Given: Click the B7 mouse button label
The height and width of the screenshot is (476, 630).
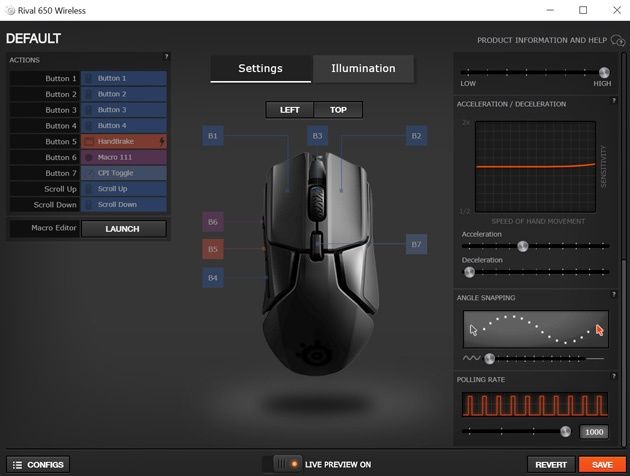Looking at the screenshot, I should [416, 244].
